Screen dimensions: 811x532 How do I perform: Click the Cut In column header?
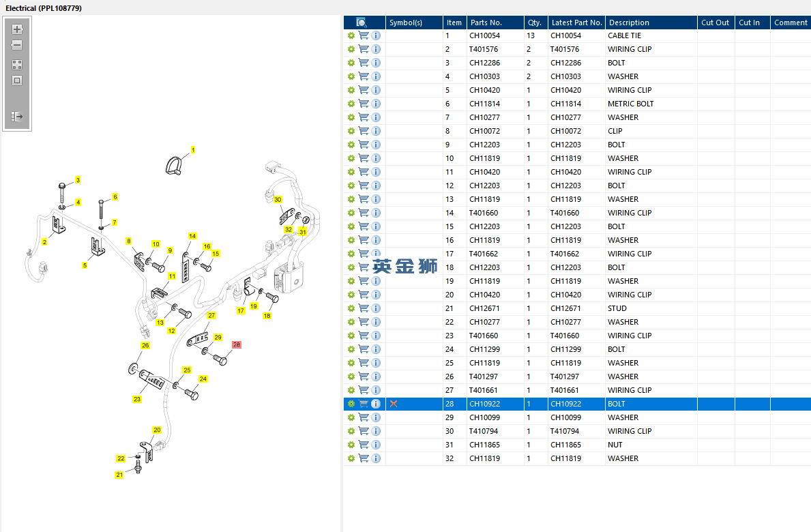(x=752, y=23)
